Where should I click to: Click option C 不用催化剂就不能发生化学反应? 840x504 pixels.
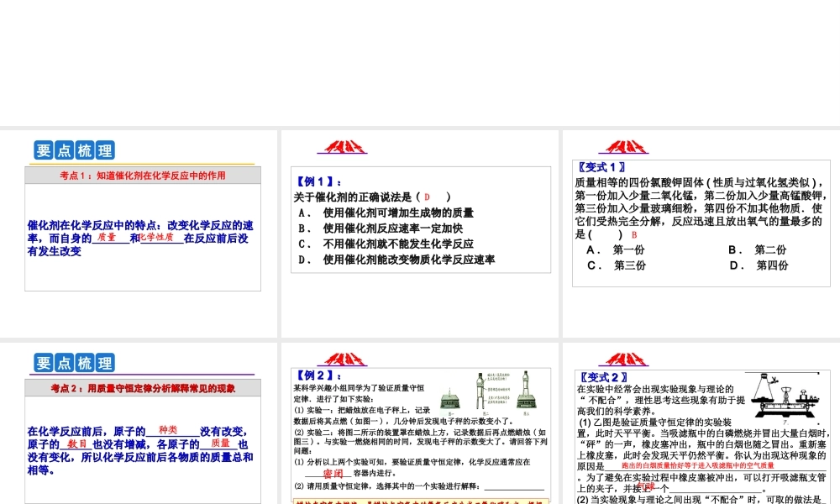(x=386, y=244)
